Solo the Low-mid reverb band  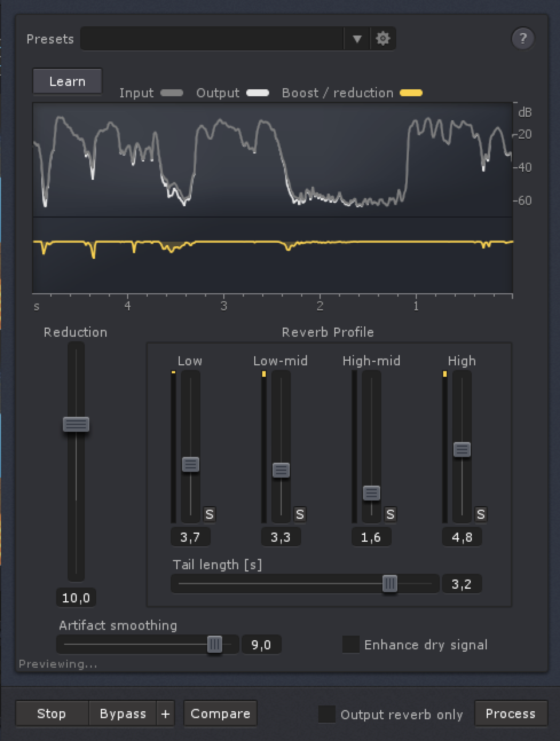(299, 515)
